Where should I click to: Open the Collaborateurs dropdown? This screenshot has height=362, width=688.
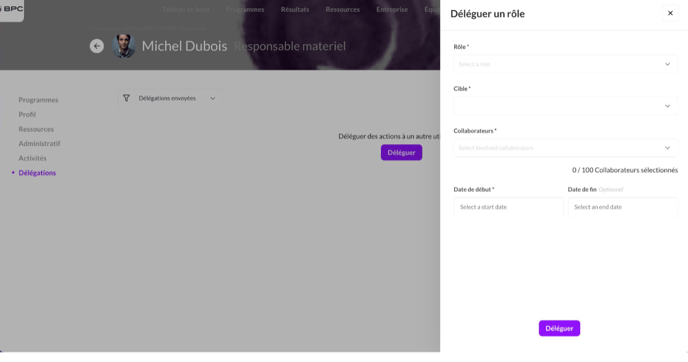[565, 148]
